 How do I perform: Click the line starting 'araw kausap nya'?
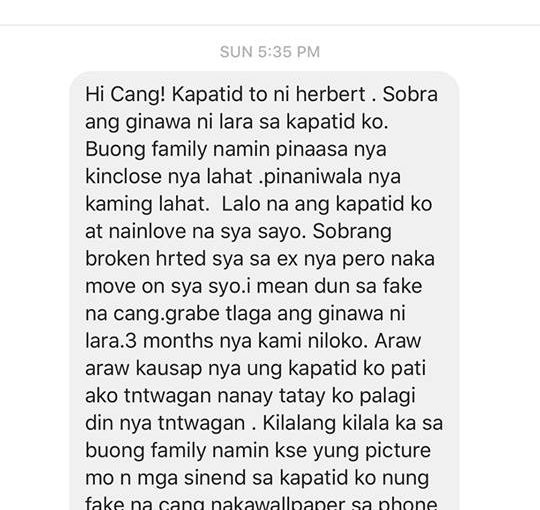256,369
